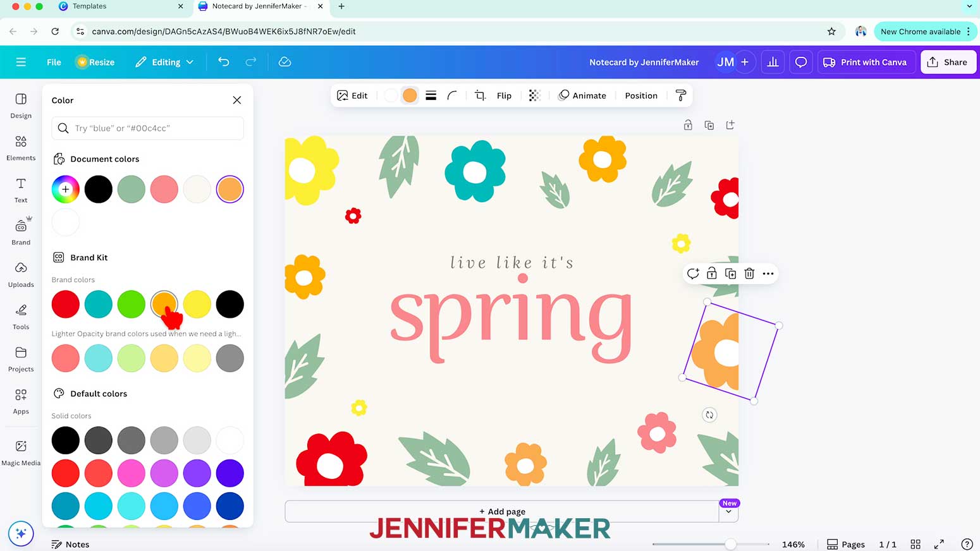Screen dimensions: 980x551
Task: Click the Add page button
Action: pos(502,512)
